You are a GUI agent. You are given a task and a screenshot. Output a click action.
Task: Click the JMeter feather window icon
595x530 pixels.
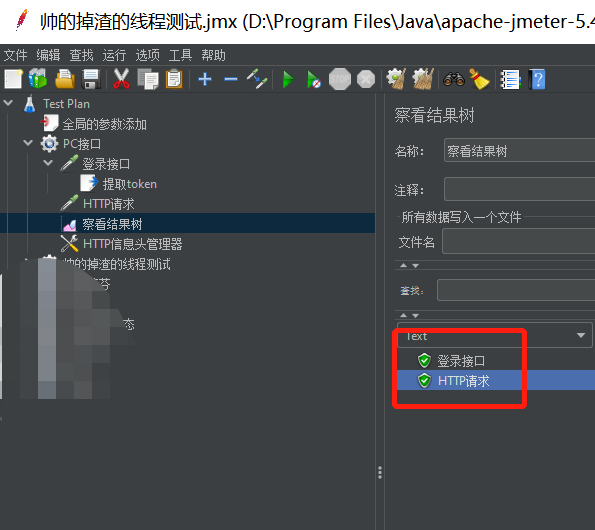[x=22, y=20]
